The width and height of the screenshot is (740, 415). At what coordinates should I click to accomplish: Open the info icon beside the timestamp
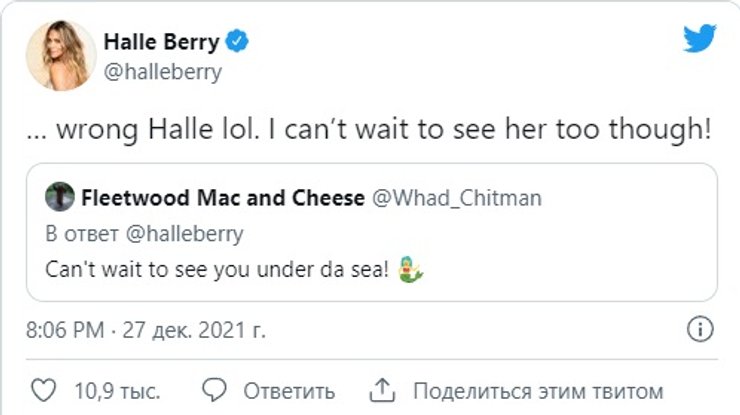tap(701, 329)
